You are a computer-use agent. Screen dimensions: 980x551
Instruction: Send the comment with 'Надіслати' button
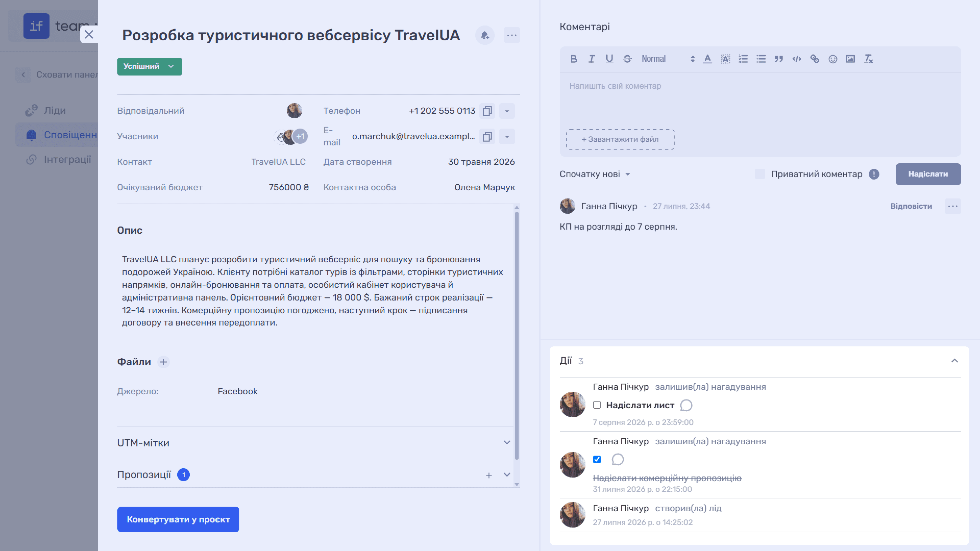pyautogui.click(x=928, y=174)
